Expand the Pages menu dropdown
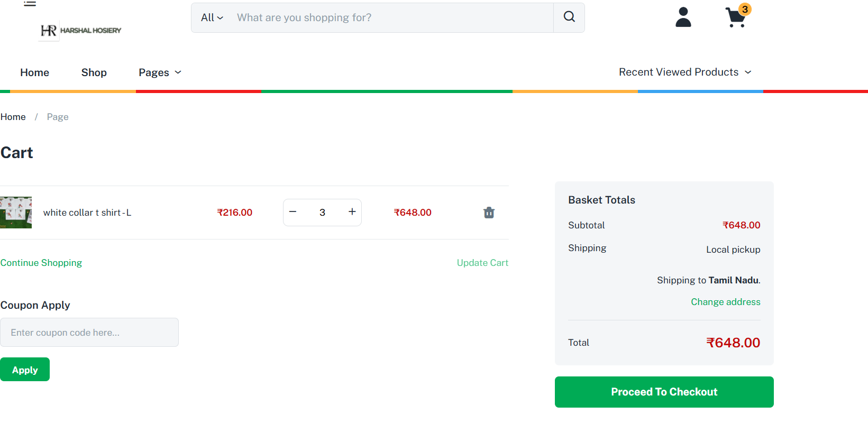868x433 pixels. click(x=160, y=72)
